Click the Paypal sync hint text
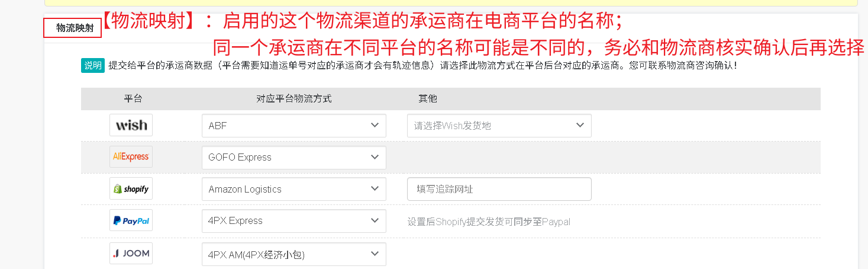The width and height of the screenshot is (868, 269). click(489, 222)
